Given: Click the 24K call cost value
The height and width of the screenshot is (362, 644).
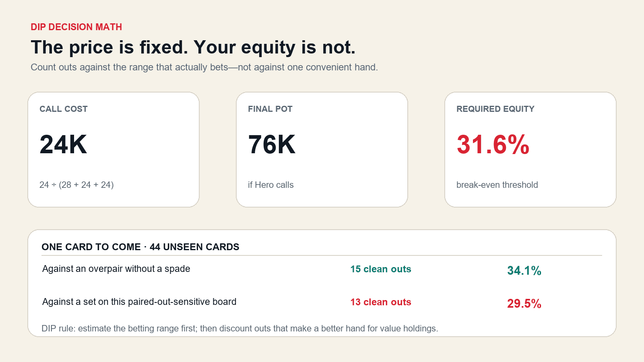Looking at the screenshot, I should [63, 144].
